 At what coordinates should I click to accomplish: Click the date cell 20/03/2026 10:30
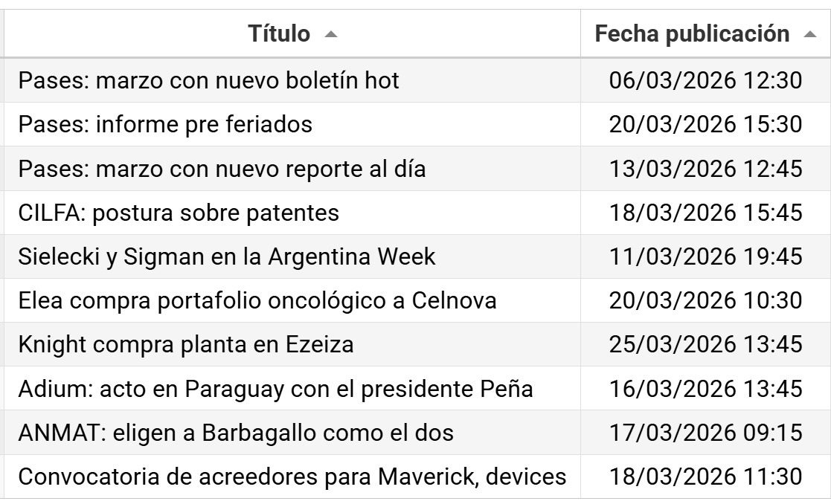(x=705, y=301)
